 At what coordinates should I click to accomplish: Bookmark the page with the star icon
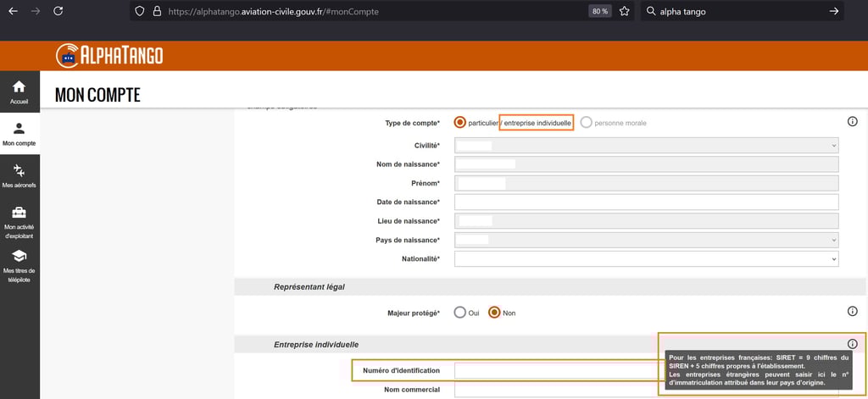pos(625,11)
